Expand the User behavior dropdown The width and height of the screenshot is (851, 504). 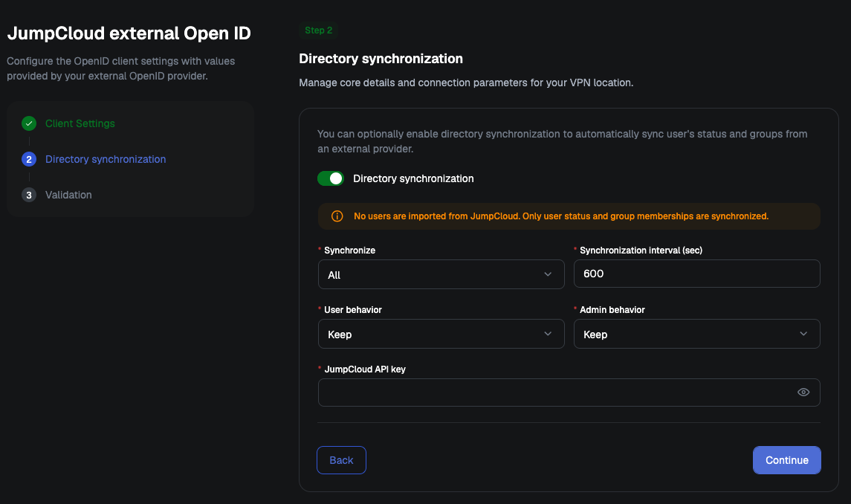tap(441, 334)
